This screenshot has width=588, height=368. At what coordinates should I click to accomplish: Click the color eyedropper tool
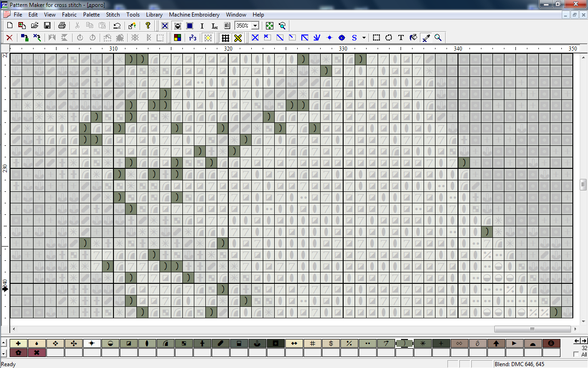point(426,38)
